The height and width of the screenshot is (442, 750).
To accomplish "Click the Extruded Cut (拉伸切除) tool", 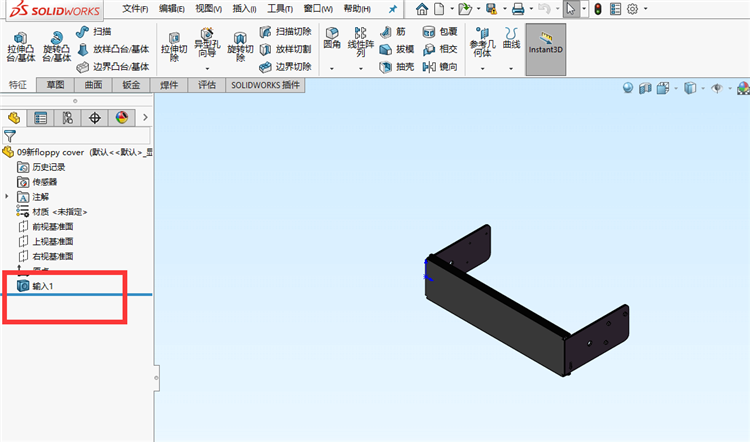I will click(x=174, y=46).
